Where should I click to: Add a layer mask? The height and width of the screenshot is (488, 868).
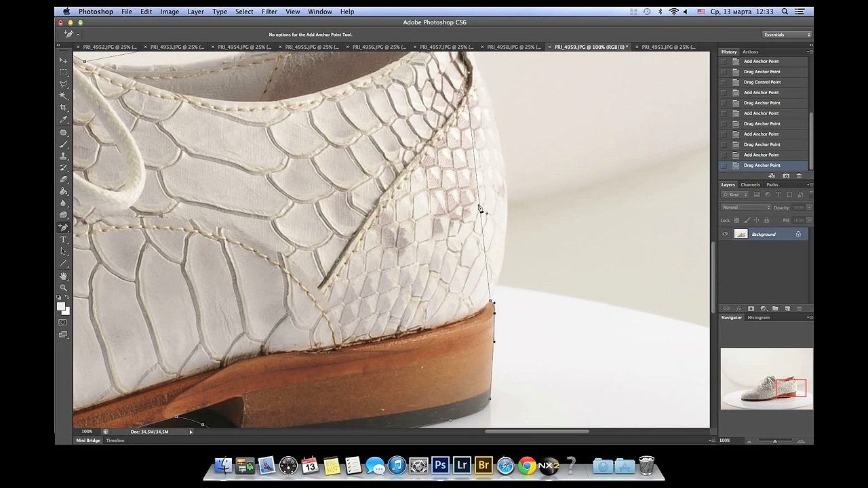(x=751, y=308)
